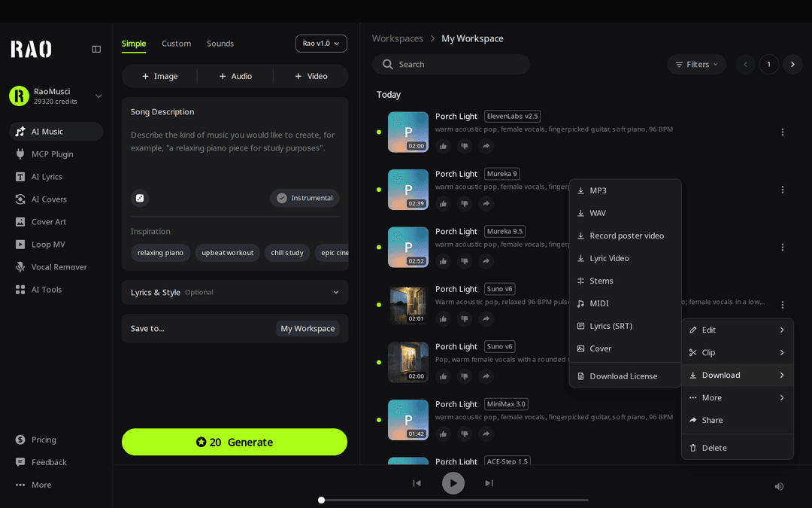Expand Lyrics & Style section
The width and height of the screenshot is (812, 508).
tap(235, 292)
